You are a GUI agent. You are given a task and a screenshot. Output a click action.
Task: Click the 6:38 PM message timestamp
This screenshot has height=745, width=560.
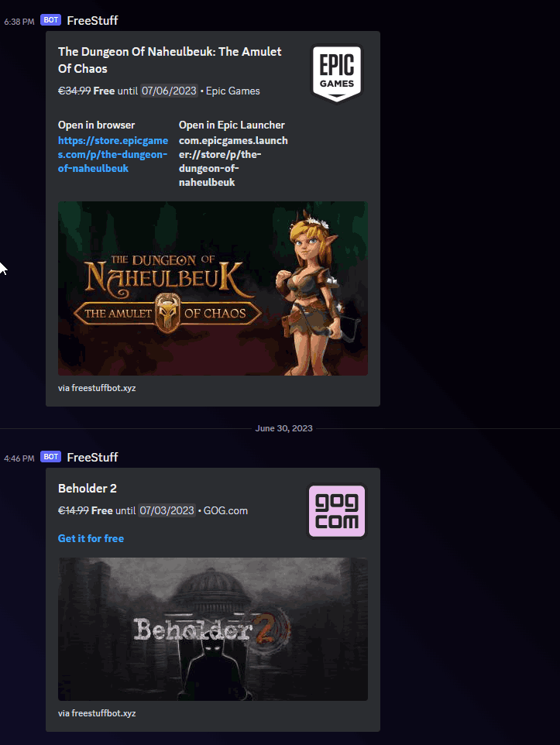(19, 22)
